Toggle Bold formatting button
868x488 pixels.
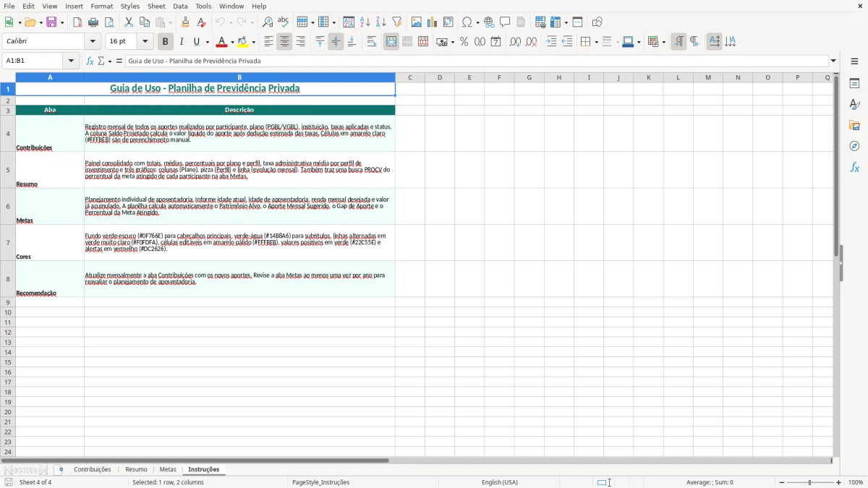pos(165,42)
